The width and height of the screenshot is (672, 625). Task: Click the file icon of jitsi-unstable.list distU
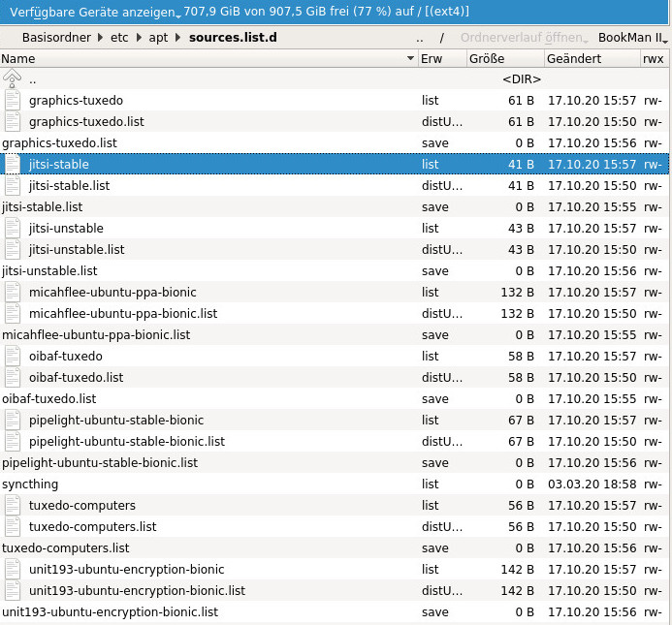pyautogui.click(x=13, y=249)
